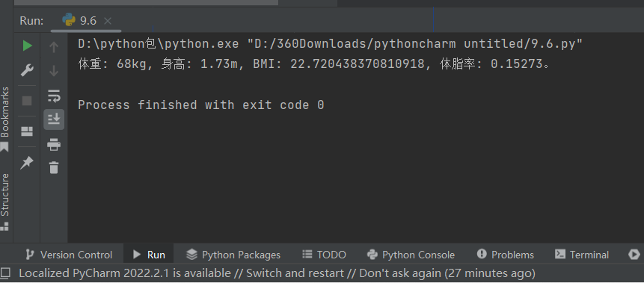Rerun the script with green play icon
Image resolution: width=644 pixels, height=283 pixels.
27,46
